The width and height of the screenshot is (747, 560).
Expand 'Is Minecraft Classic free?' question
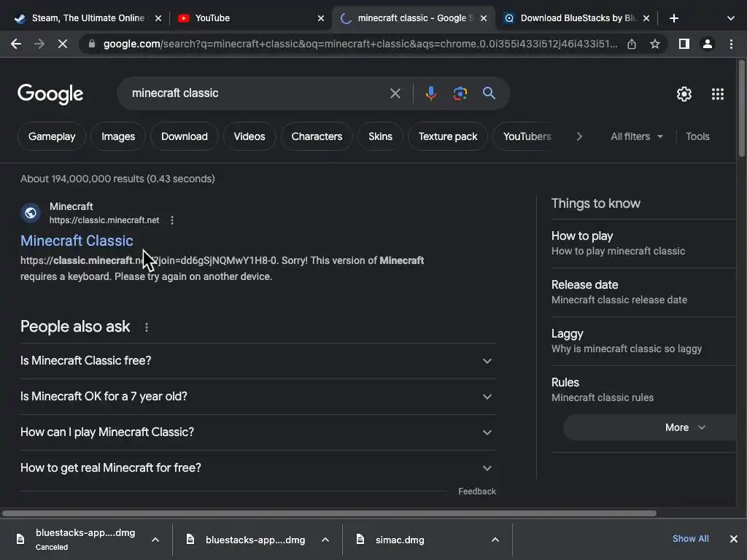pos(258,361)
